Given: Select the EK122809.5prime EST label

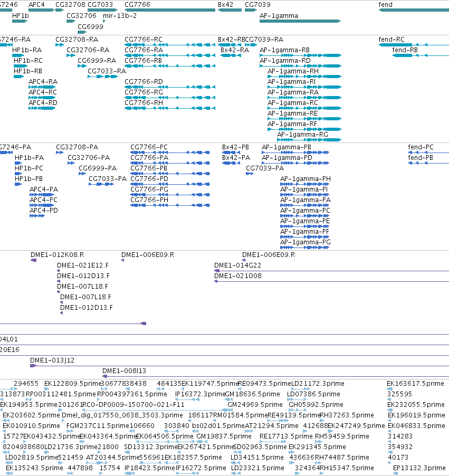Looking at the screenshot, I should click(x=73, y=384).
